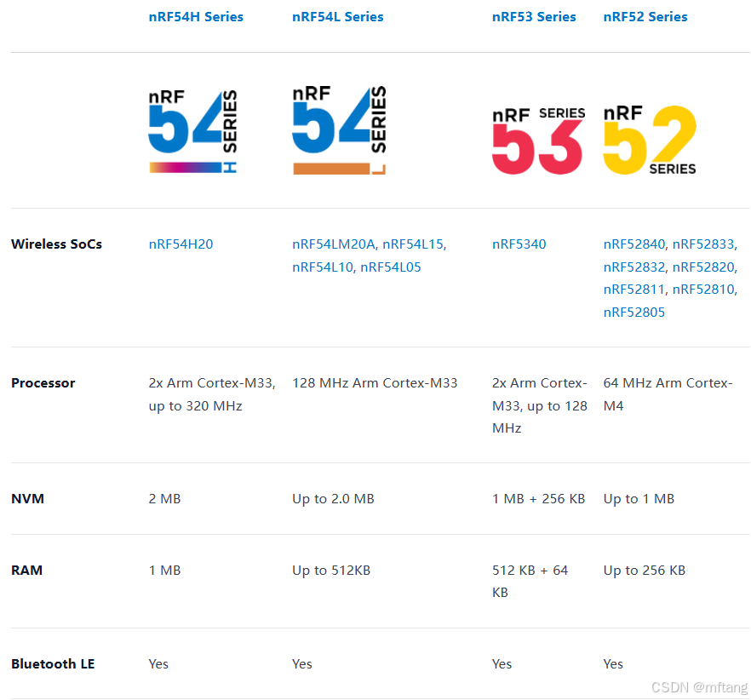
Task: Click Bluetooth LE 'Yes' under nRF53 Series
Action: coord(502,664)
